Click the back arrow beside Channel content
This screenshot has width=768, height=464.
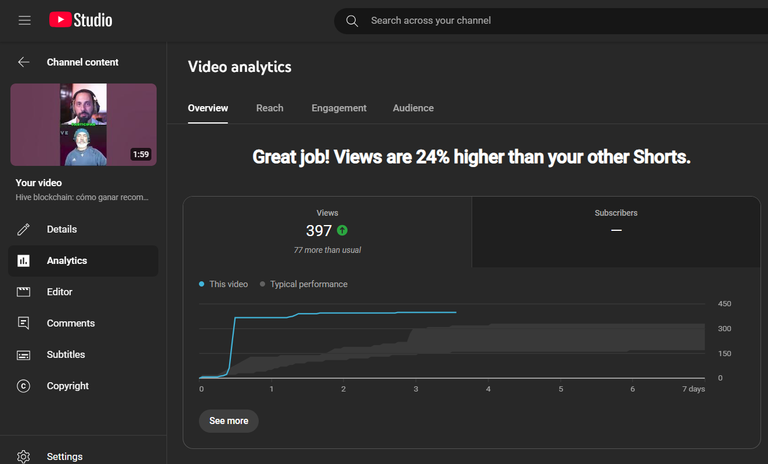pos(24,62)
